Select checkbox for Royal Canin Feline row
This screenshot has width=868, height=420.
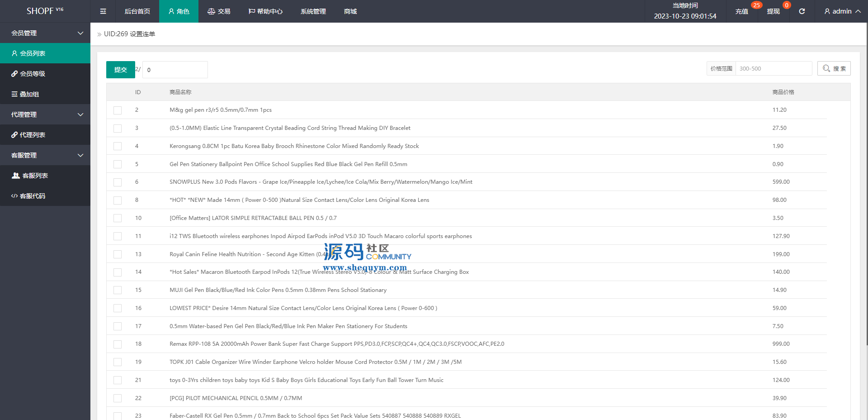(x=118, y=254)
